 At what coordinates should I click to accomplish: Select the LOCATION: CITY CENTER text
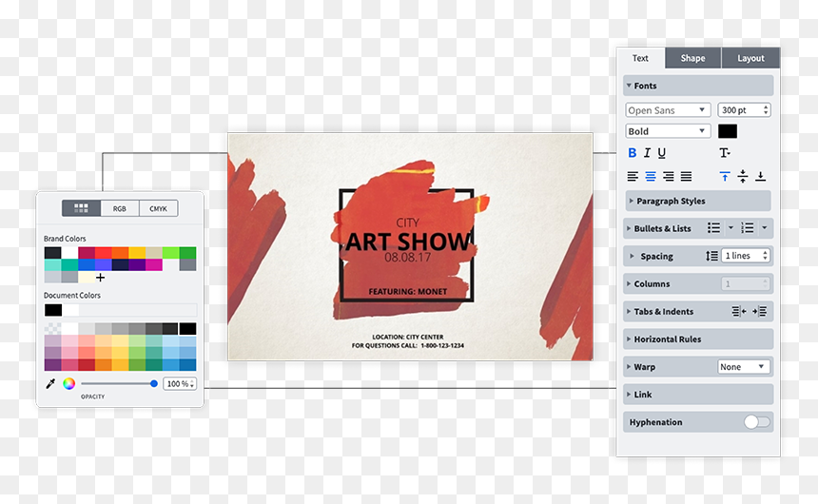pos(407,337)
